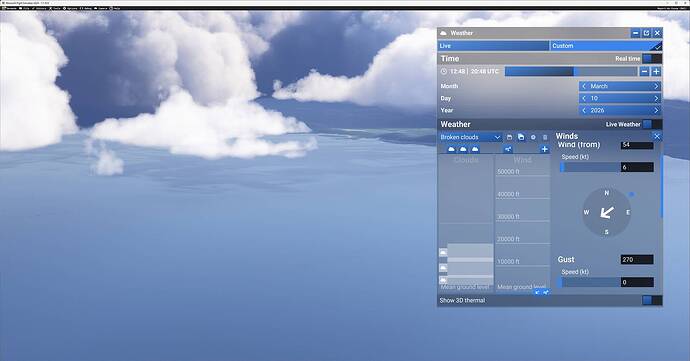
Task: Select the middle cloud layer marker
Action: 443,268
